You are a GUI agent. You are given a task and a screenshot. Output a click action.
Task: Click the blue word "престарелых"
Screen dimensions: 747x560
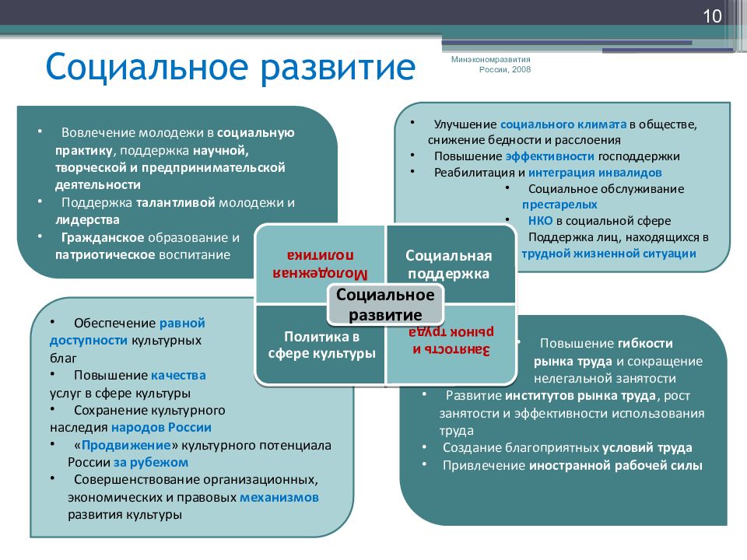(559, 205)
